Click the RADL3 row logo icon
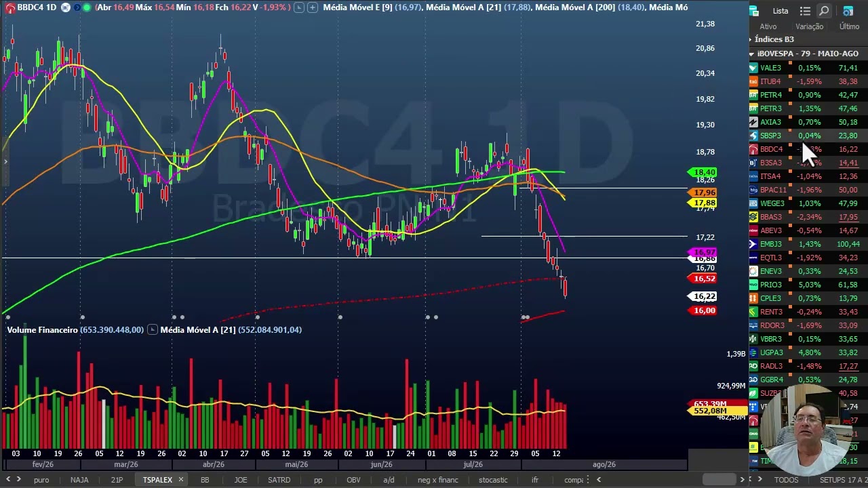 click(x=753, y=366)
